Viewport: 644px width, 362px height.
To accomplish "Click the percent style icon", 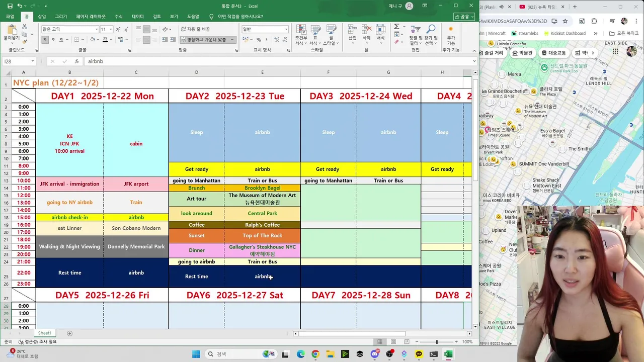I will 259,40.
